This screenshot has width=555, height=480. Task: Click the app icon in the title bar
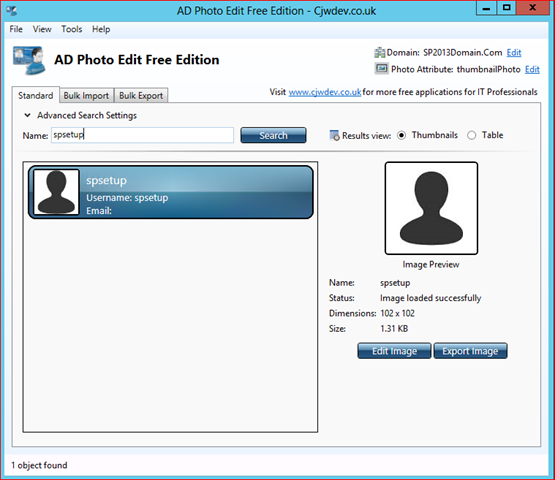pyautogui.click(x=12, y=11)
